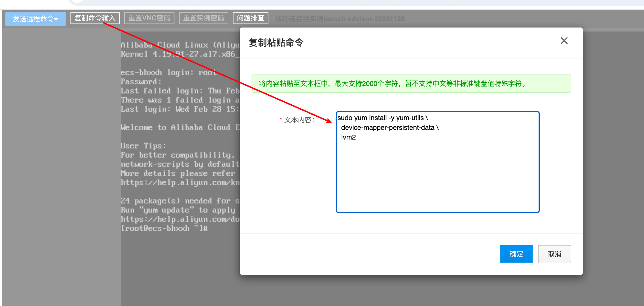This screenshot has width=644, height=306.
Task: Click the 'sudo yum install' line in text area
Action: (x=382, y=118)
